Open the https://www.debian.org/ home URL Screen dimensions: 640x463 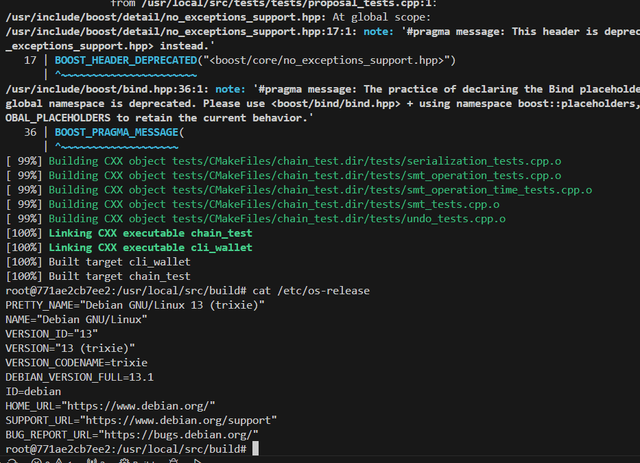(138, 405)
